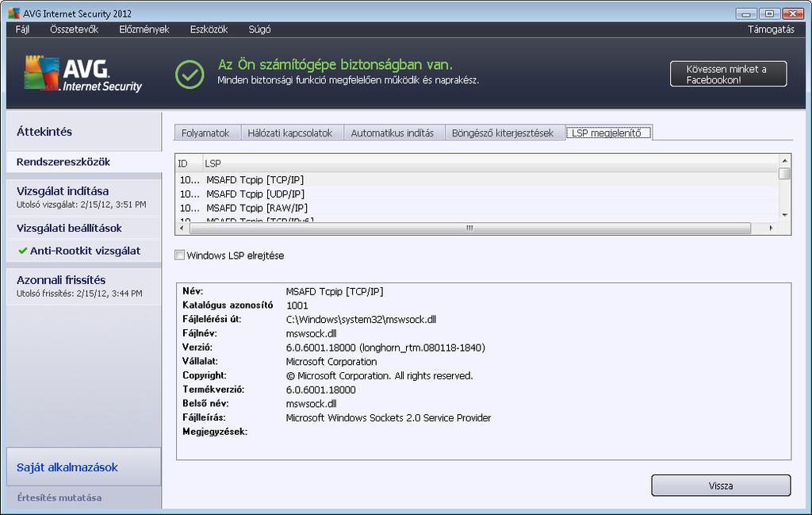The image size is (812, 515).
Task: Click the green check beside Anti-Rootkit vizsgálat
Action: (x=22, y=251)
